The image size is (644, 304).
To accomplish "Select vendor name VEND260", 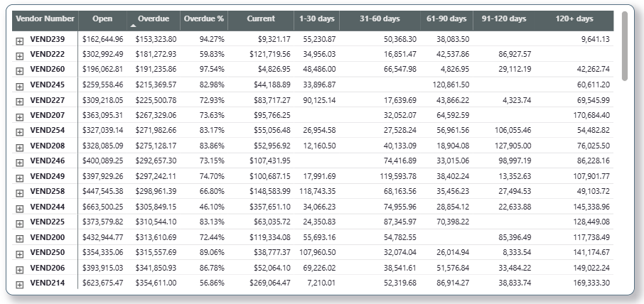I will pos(47,70).
